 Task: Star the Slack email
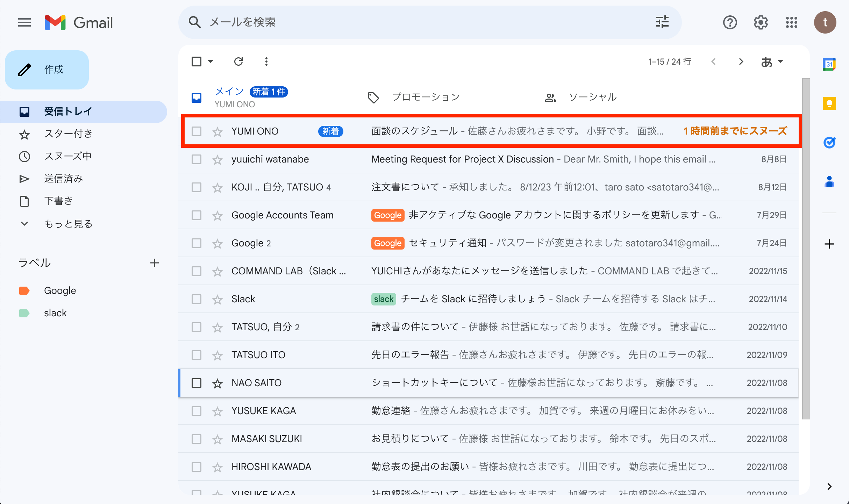coord(217,299)
